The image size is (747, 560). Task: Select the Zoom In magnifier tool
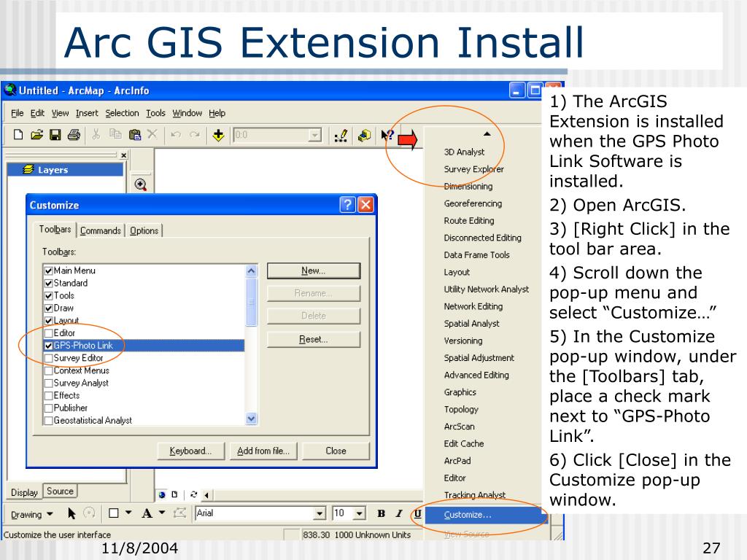pos(141,184)
